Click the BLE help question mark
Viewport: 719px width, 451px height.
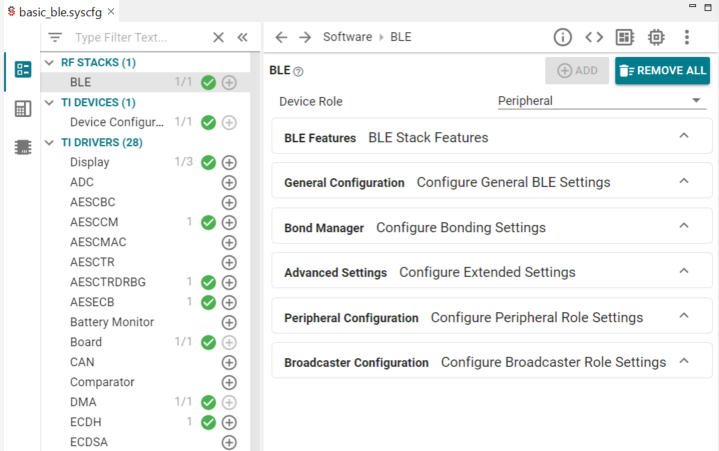[x=298, y=72]
